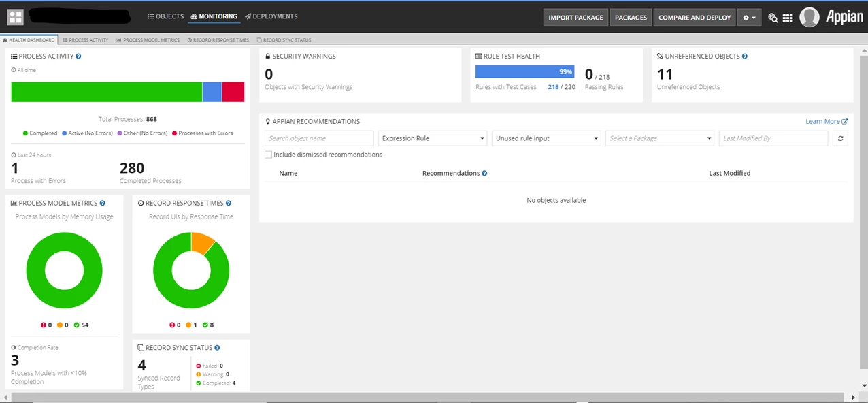Click the green Completed segment of process bar
Image resolution: width=868 pixels, height=403 pixels.
coord(107,92)
